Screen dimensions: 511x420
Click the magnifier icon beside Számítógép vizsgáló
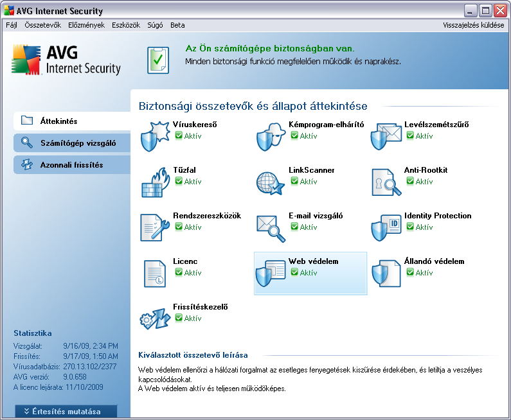pos(27,143)
